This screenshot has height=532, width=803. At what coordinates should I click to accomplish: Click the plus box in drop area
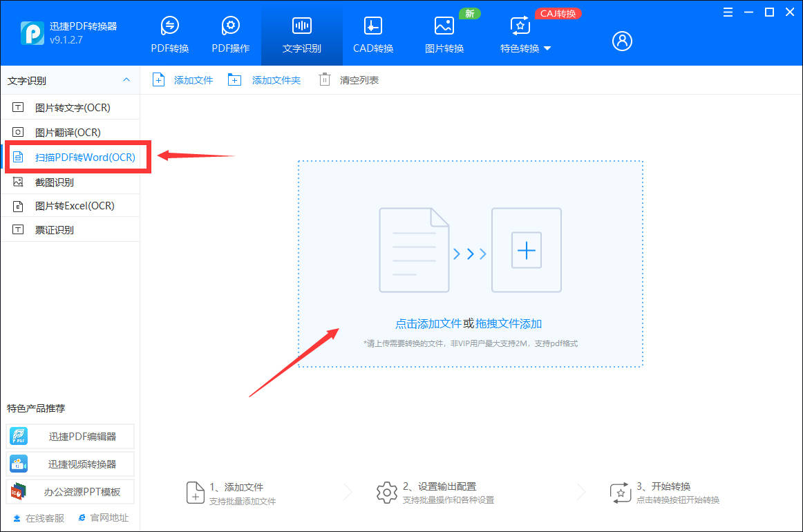tap(526, 250)
